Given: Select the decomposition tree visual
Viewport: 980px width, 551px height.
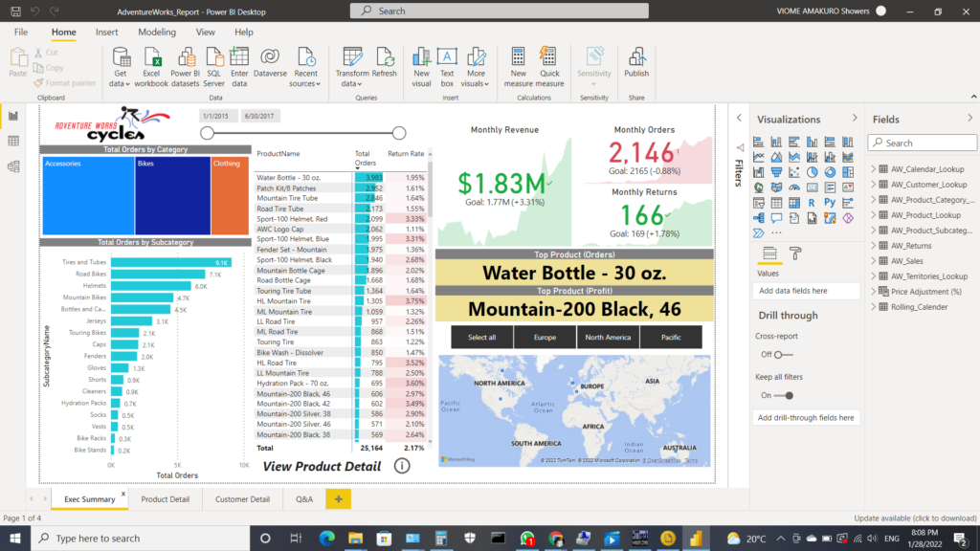Looking at the screenshot, I should tap(758, 218).
